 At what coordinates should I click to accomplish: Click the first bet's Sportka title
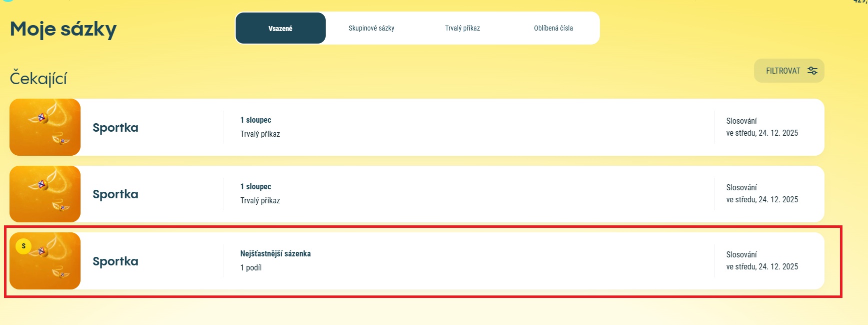[x=116, y=128]
